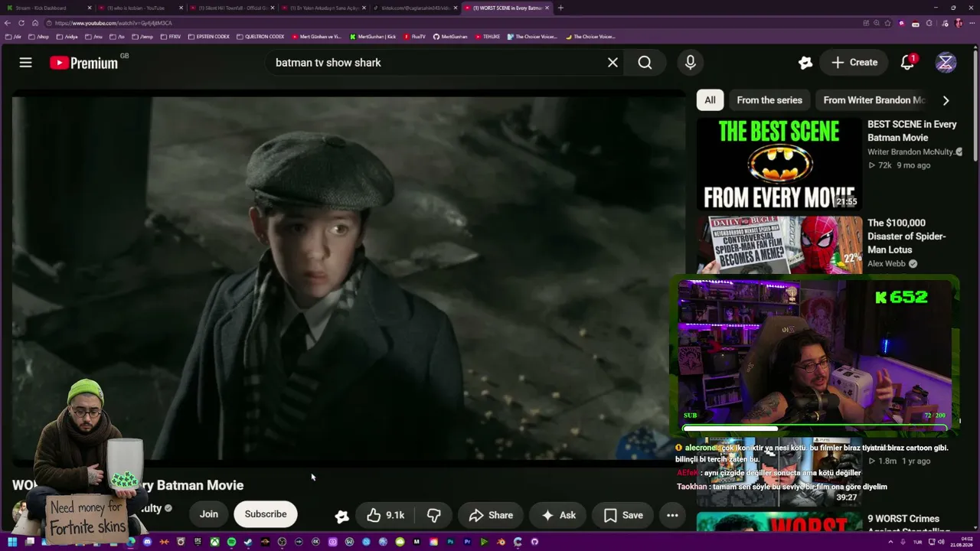Open the notifications bell
Image resolution: width=980 pixels, height=551 pixels.
pyautogui.click(x=907, y=63)
